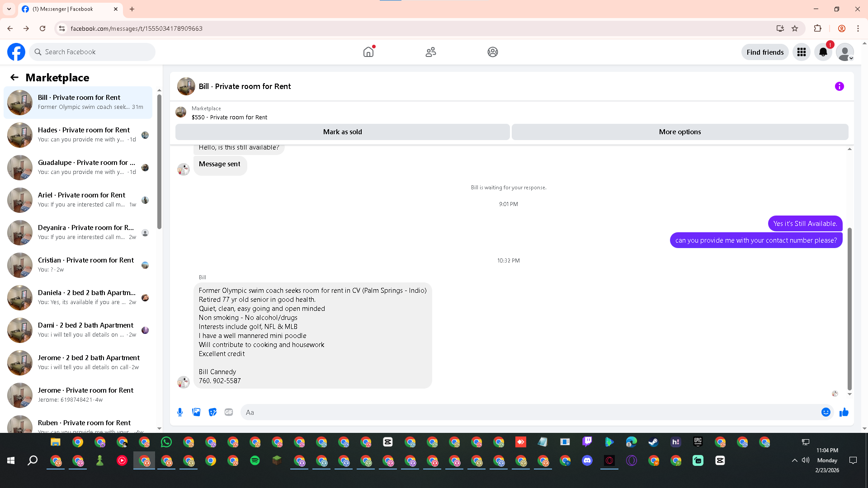The height and width of the screenshot is (488, 868).
Task: Click the voice clip microphone icon
Action: [x=180, y=412]
